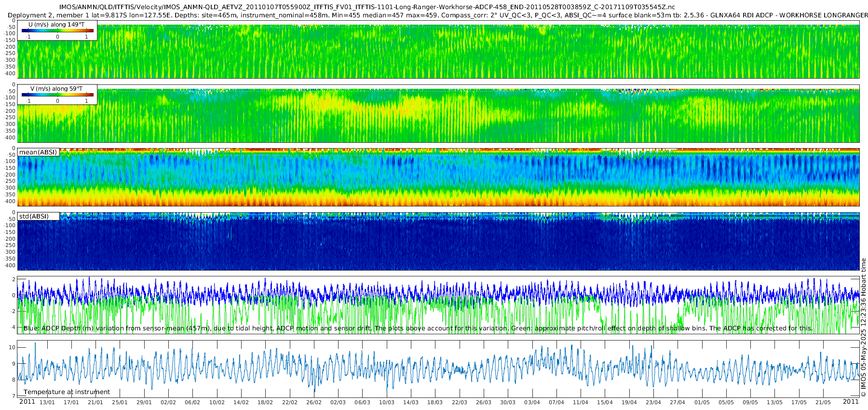Click the 01/05 date tick label
Screen dimensions: 868x410
pyautogui.click(x=702, y=402)
